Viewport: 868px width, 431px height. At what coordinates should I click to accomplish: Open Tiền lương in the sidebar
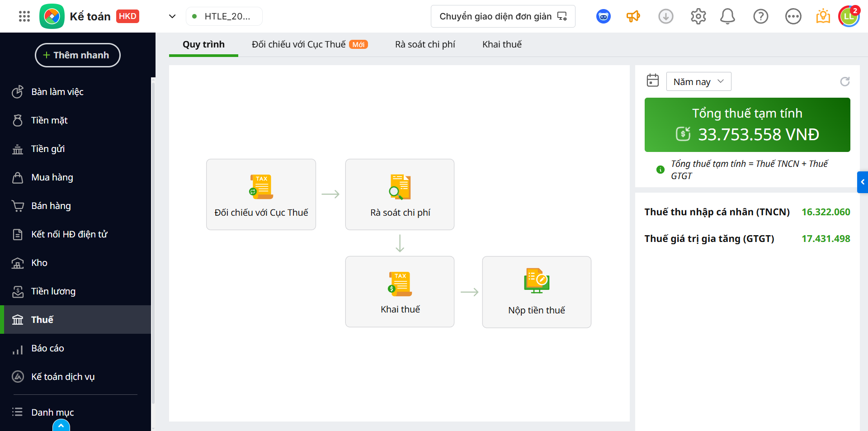click(x=53, y=291)
